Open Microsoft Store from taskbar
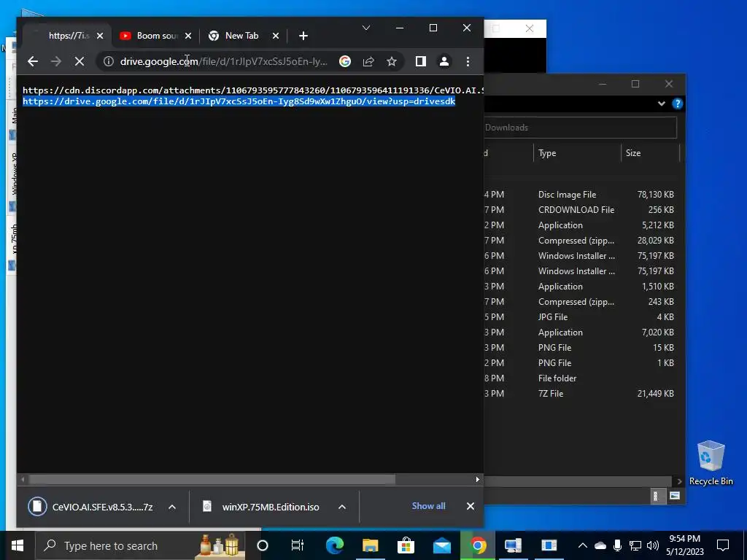This screenshot has height=560, width=747. click(x=406, y=545)
